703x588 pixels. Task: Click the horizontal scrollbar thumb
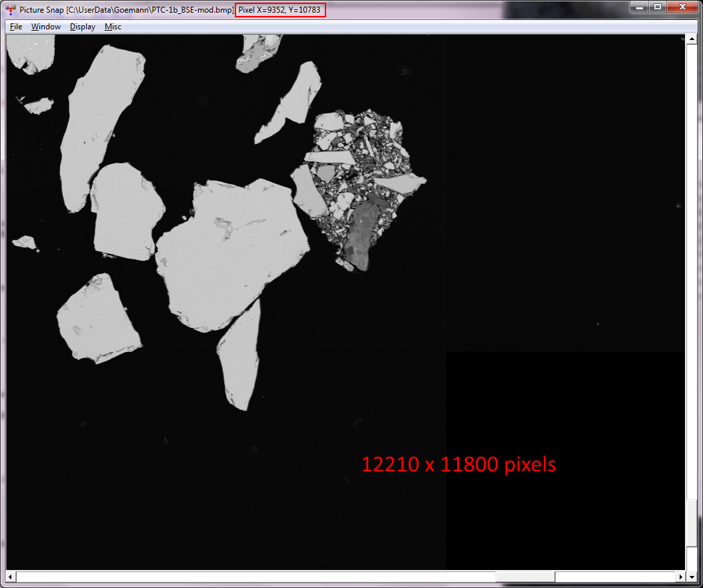coord(525,576)
